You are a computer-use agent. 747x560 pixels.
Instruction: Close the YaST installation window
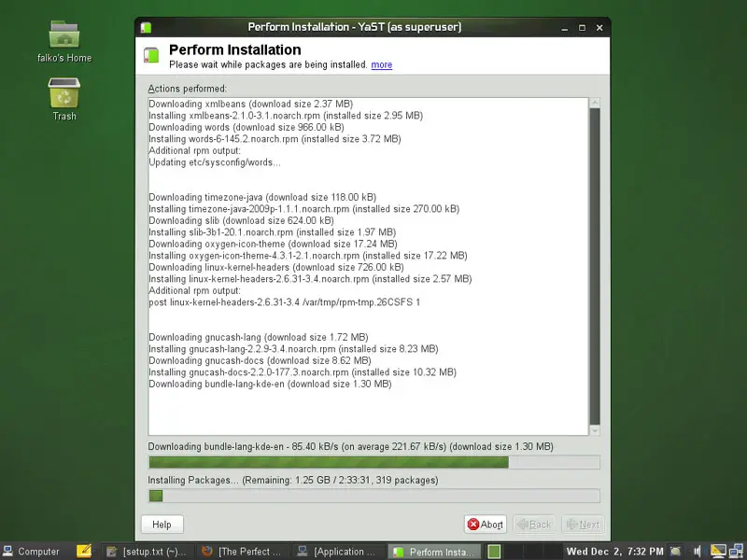[x=599, y=28]
